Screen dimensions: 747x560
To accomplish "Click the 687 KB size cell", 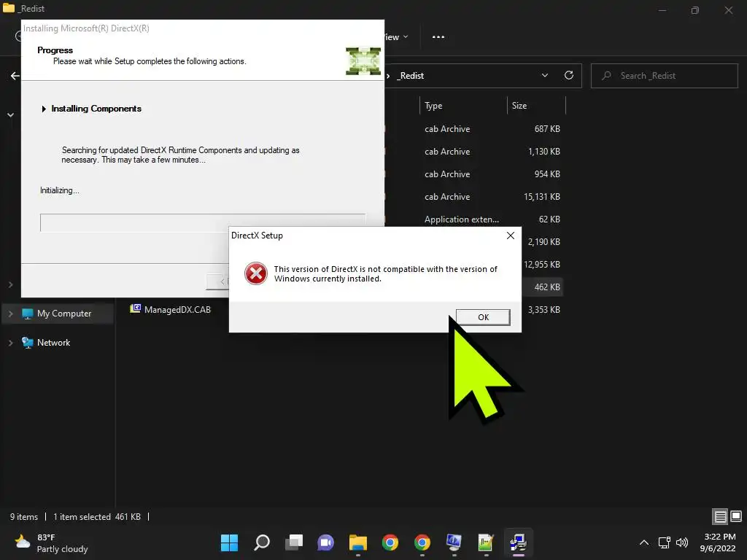I will pos(547,129).
